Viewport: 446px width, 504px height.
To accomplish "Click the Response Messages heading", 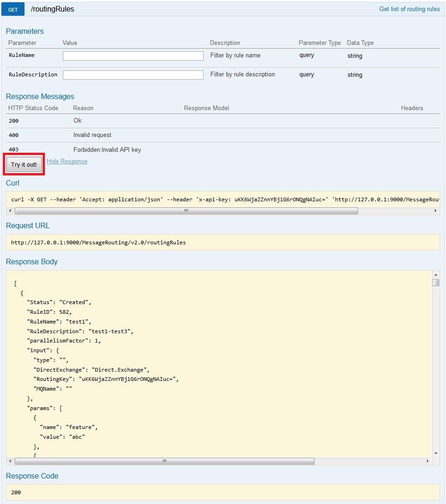I will 40,96.
